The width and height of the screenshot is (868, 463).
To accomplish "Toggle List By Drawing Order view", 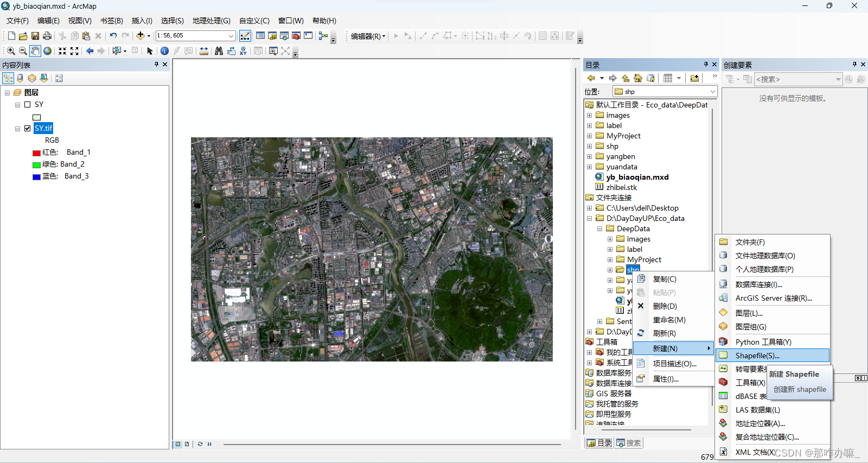I will coord(8,78).
